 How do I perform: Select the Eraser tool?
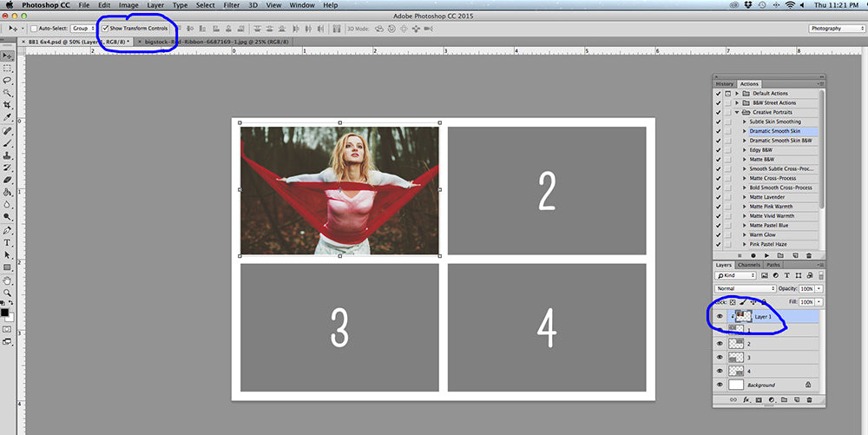coord(7,180)
